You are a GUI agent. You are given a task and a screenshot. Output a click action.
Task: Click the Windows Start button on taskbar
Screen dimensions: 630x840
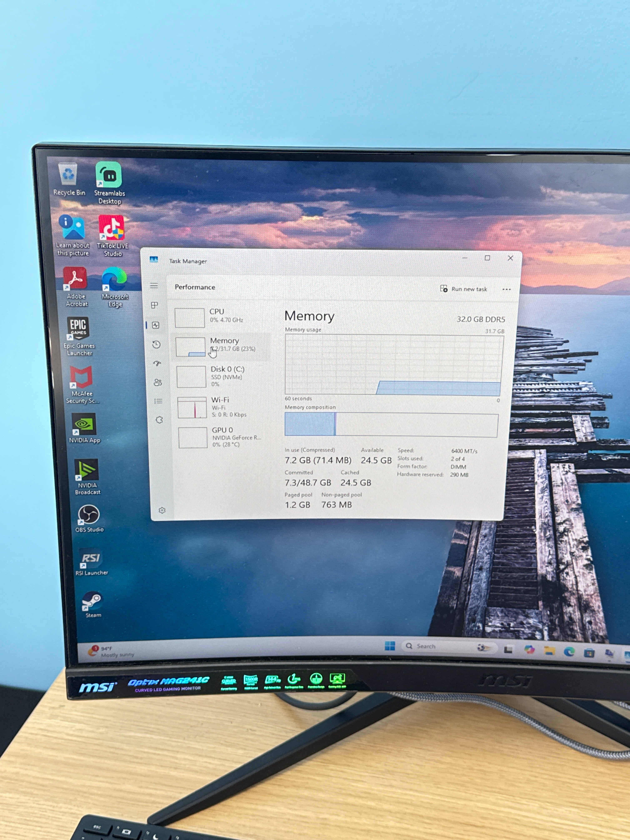[x=390, y=646]
